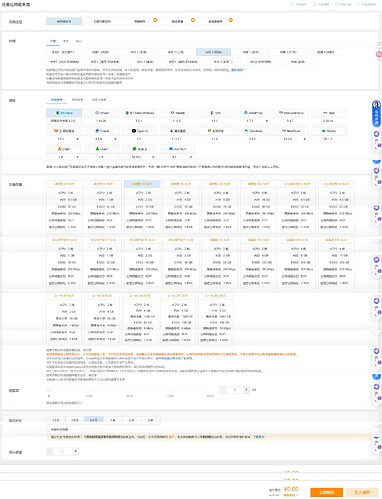Screen dimensions: 382x499
Task: Increase purchase quantity with the plus button
Action: [76, 451]
